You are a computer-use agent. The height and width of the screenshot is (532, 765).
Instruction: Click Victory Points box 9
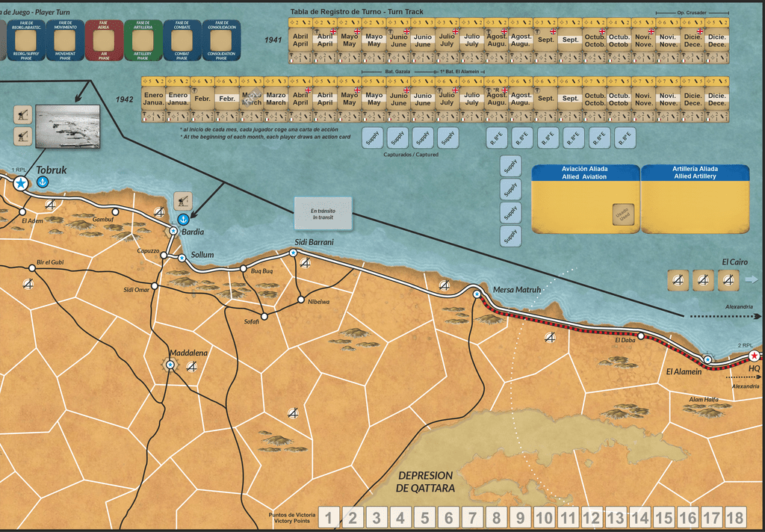pyautogui.click(x=520, y=517)
